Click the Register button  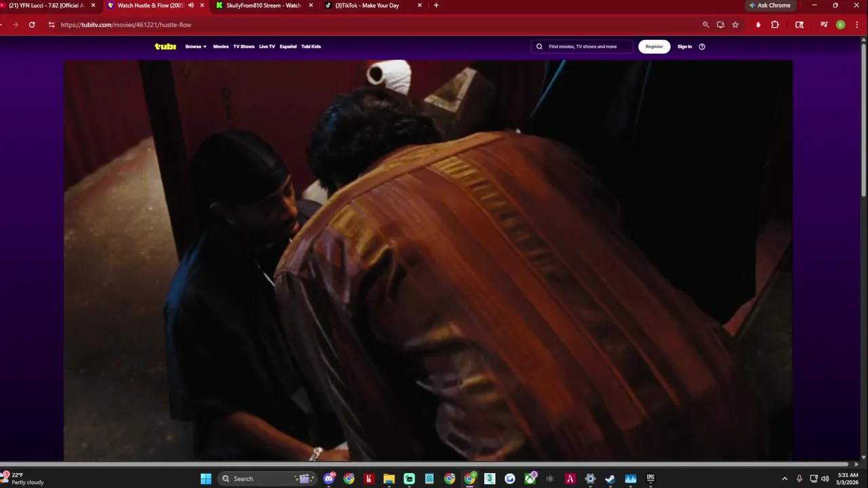(x=654, y=47)
